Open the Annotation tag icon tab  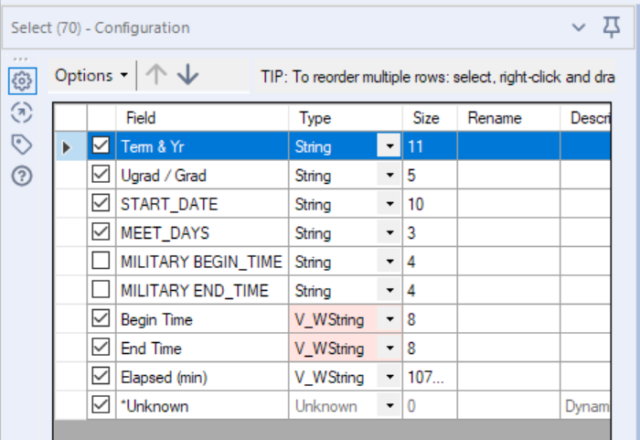(x=22, y=144)
